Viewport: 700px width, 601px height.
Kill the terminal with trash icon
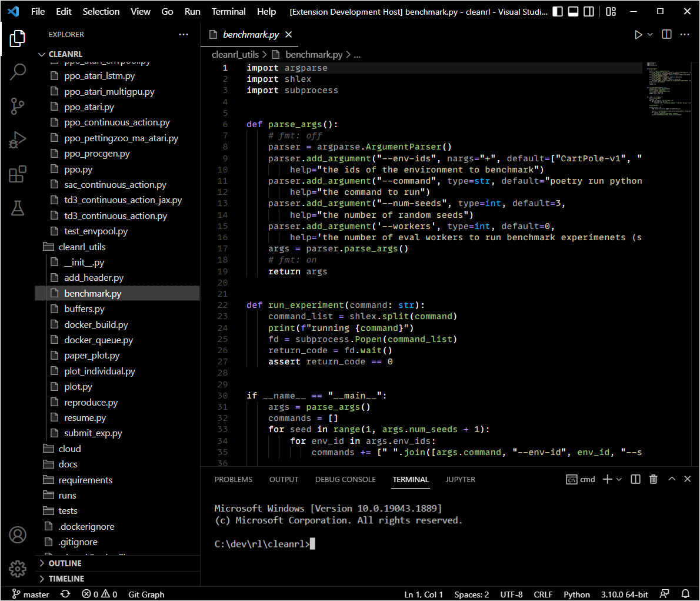(x=653, y=480)
